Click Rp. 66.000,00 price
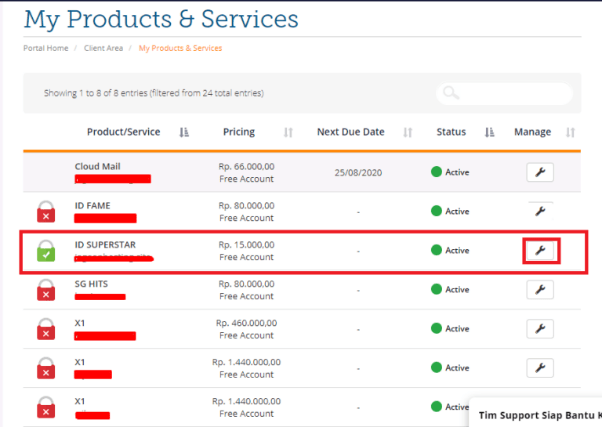This screenshot has height=427, width=602. 246,166
